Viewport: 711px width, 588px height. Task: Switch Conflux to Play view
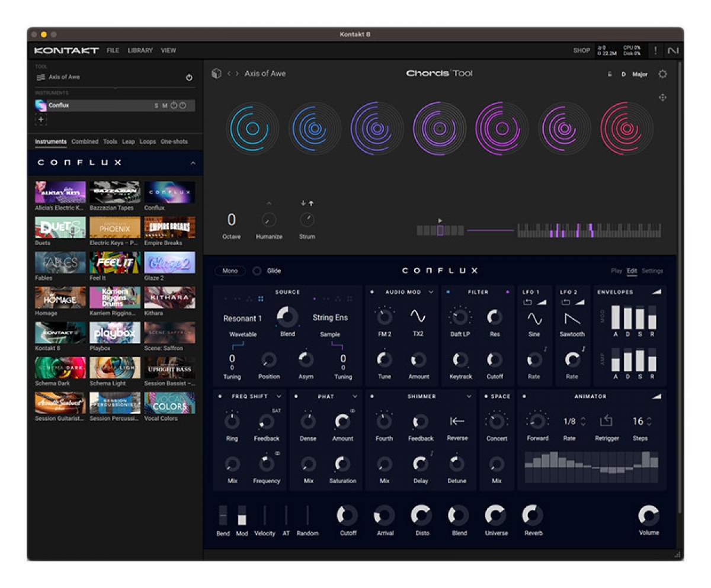(616, 271)
